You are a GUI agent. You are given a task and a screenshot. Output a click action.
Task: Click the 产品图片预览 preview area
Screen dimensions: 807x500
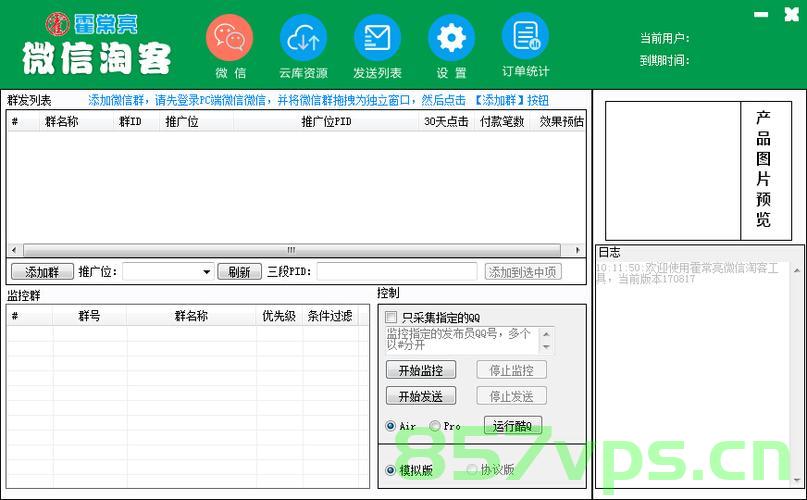coord(673,170)
